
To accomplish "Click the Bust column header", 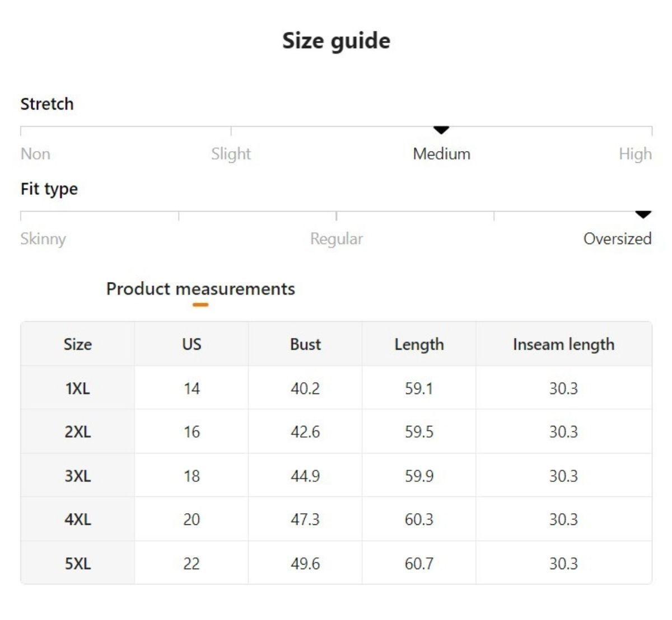I will pyautogui.click(x=305, y=344).
